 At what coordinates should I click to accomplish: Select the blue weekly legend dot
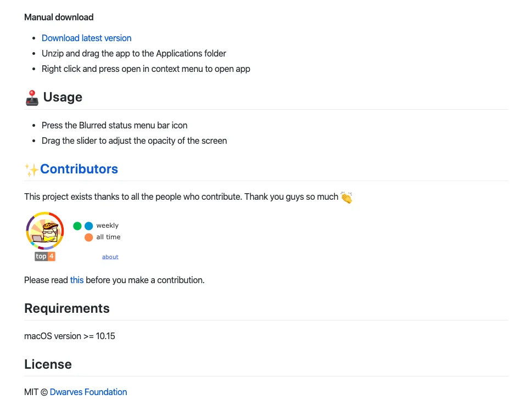pyautogui.click(x=88, y=226)
